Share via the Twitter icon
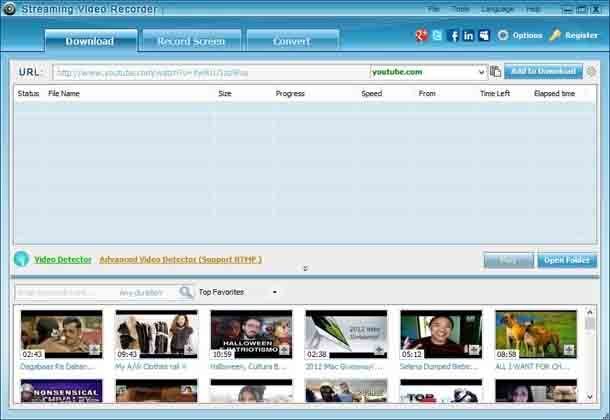This screenshot has height=420, width=610. [437, 36]
